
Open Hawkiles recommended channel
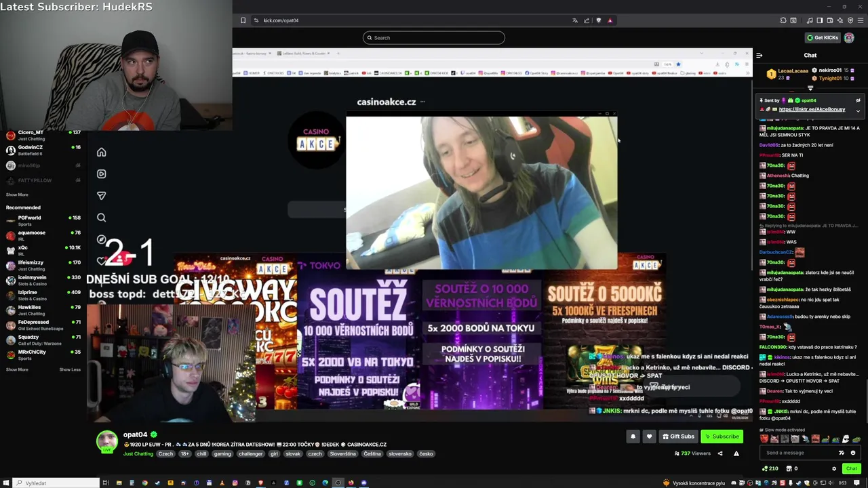point(42,310)
